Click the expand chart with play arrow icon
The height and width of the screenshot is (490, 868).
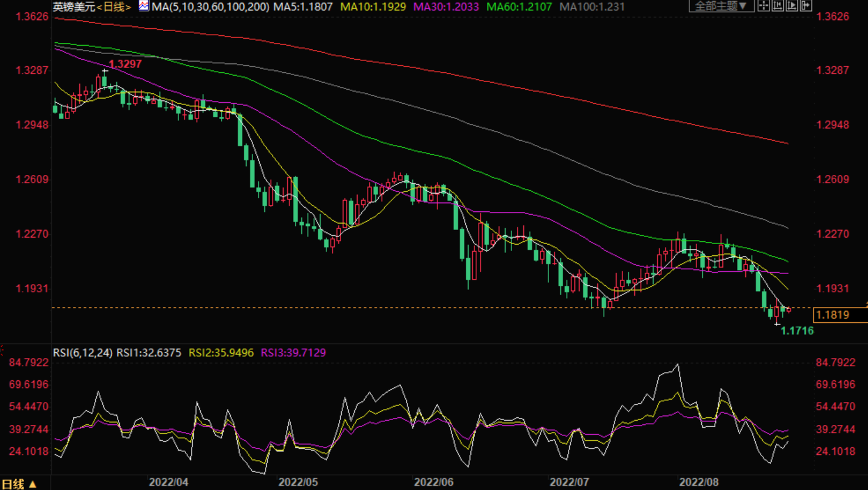click(792, 6)
